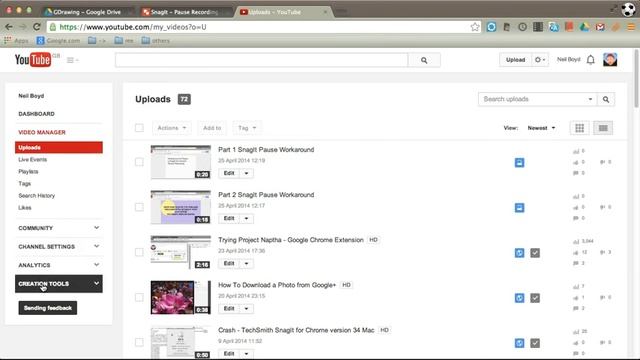
Task: Expand the Analytics section
Action: click(x=58, y=265)
